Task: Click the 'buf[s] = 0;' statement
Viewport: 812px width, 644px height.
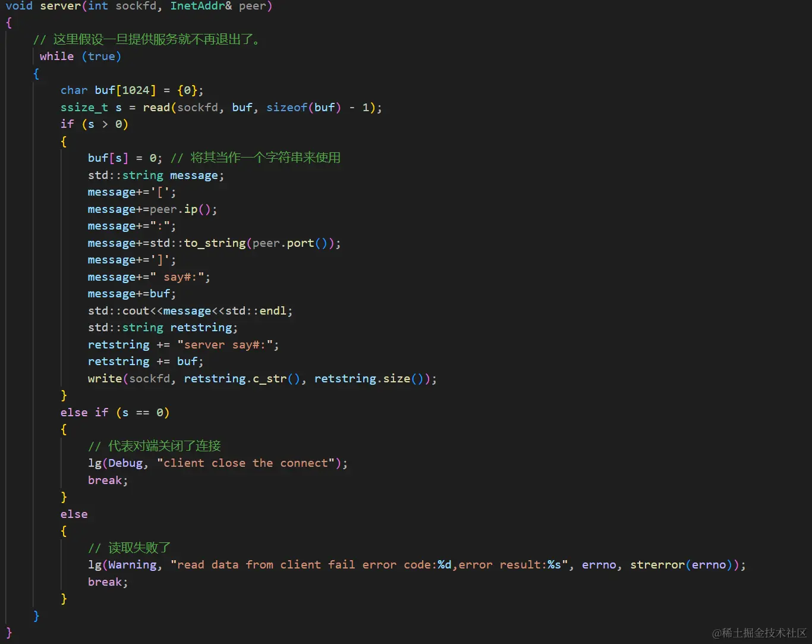Action: click(x=125, y=158)
